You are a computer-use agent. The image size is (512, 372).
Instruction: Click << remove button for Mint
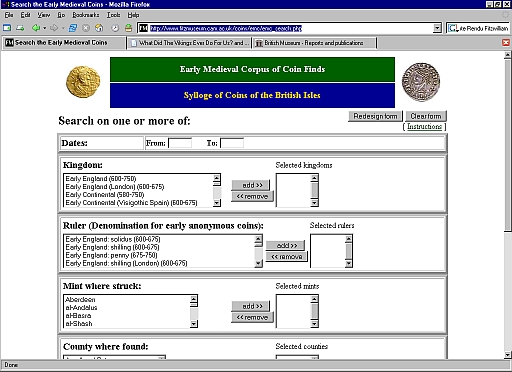[x=252, y=318]
